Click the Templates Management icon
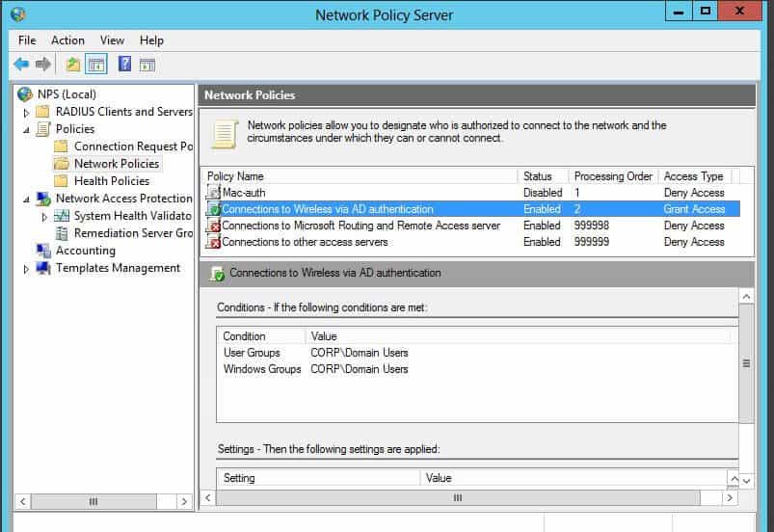This screenshot has height=532, width=774. [x=43, y=268]
